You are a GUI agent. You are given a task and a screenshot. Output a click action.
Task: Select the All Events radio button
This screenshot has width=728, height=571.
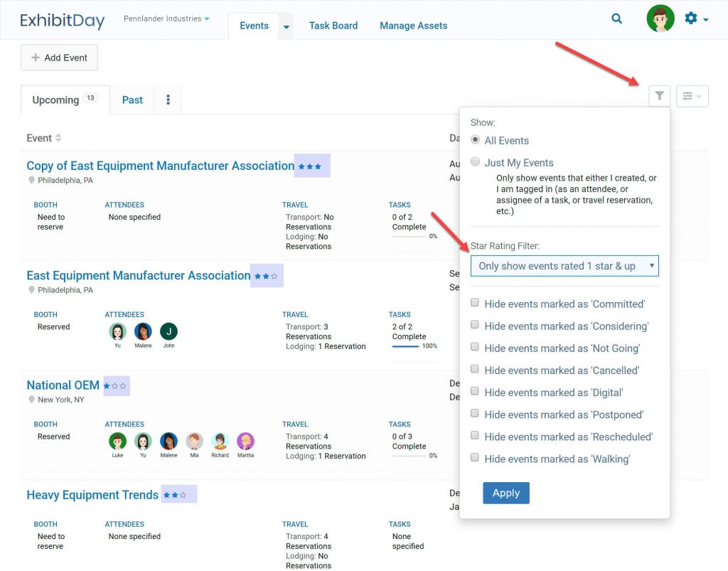tap(475, 141)
